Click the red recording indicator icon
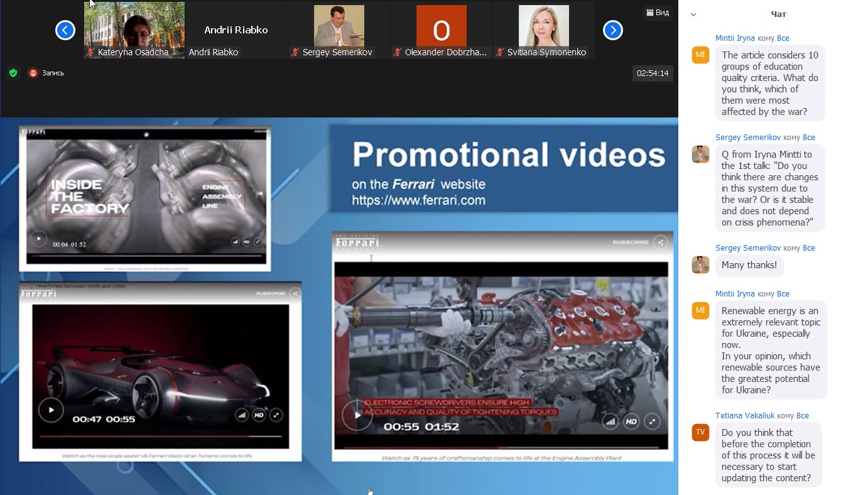The image size is (868, 495). [x=33, y=73]
